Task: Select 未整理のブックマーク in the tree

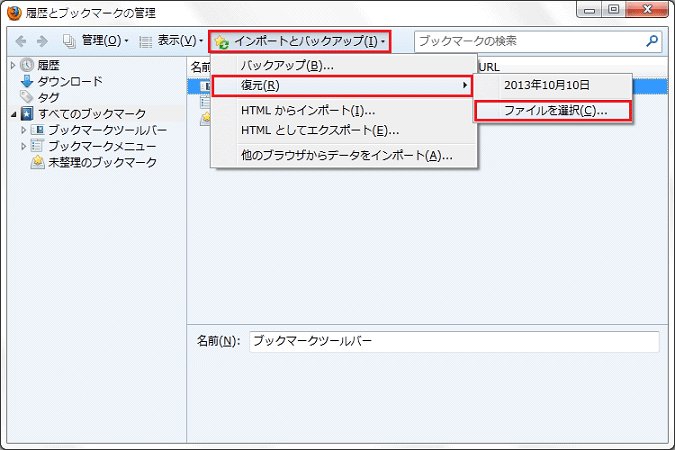Action: (x=102, y=162)
